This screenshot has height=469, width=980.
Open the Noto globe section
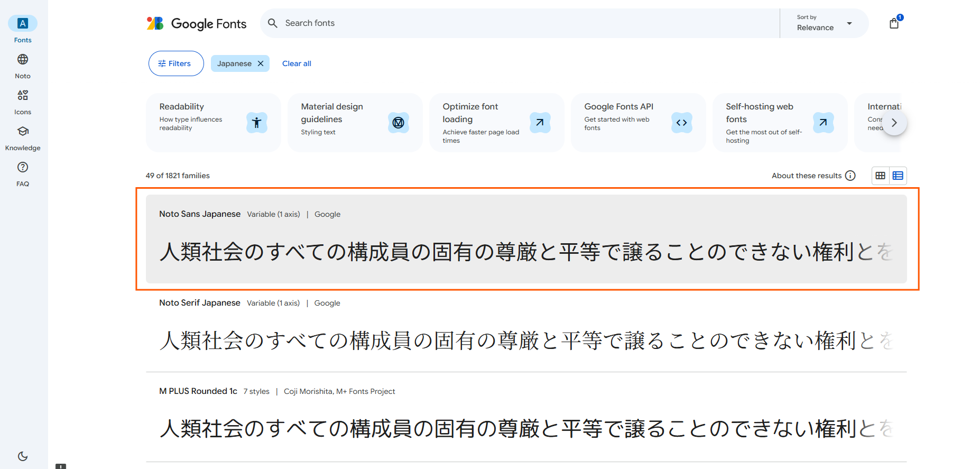click(23, 66)
